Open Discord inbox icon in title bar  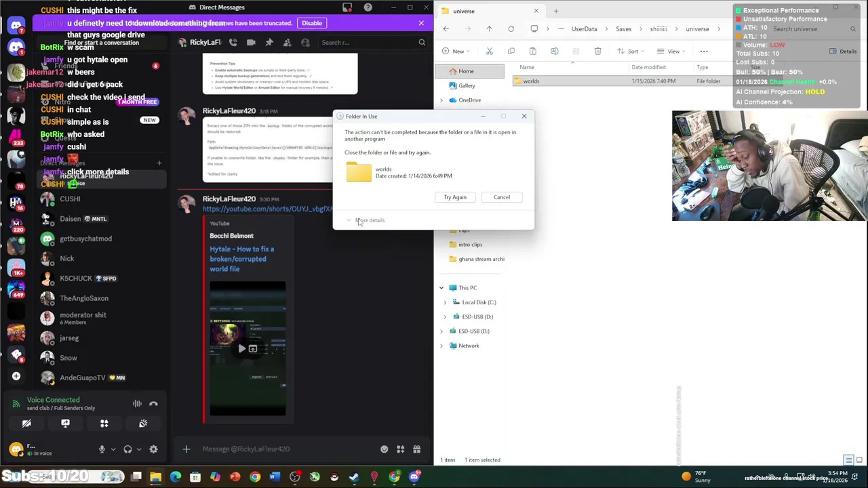(347, 7)
